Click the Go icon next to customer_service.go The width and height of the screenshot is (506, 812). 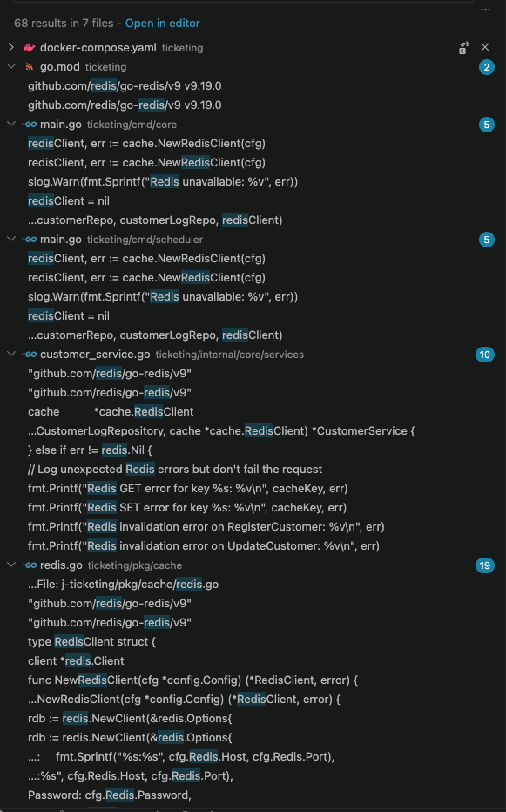point(30,355)
